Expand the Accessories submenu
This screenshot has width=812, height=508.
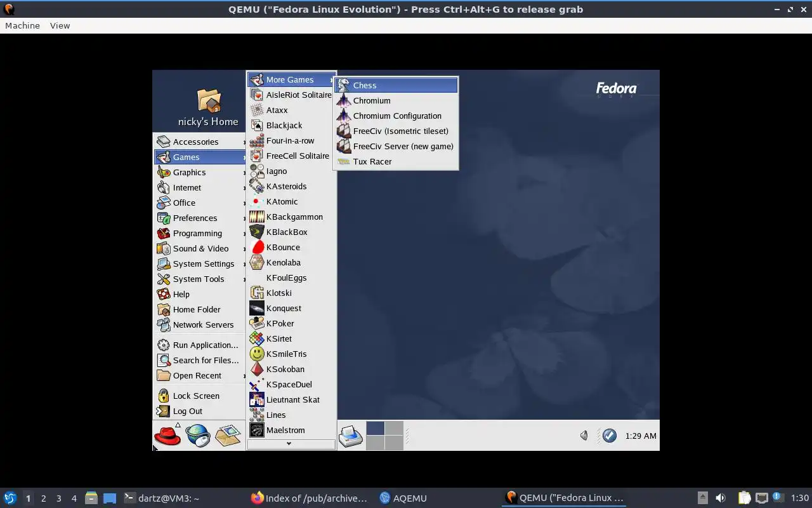tap(200, 142)
